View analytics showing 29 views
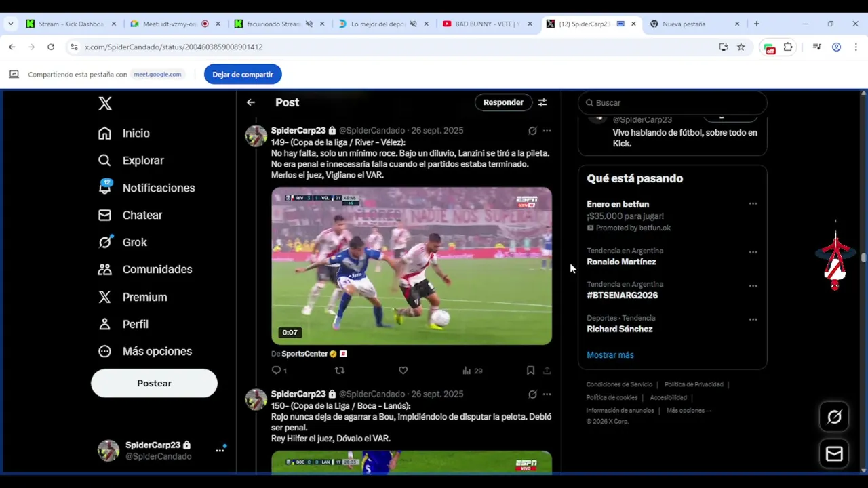The height and width of the screenshot is (488, 868). click(472, 371)
